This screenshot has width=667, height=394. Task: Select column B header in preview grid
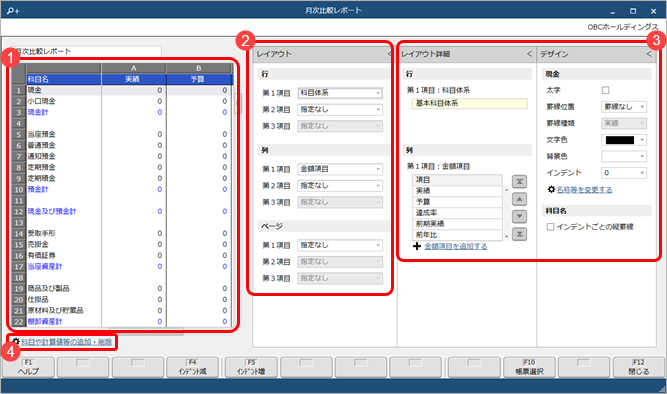[x=199, y=68]
